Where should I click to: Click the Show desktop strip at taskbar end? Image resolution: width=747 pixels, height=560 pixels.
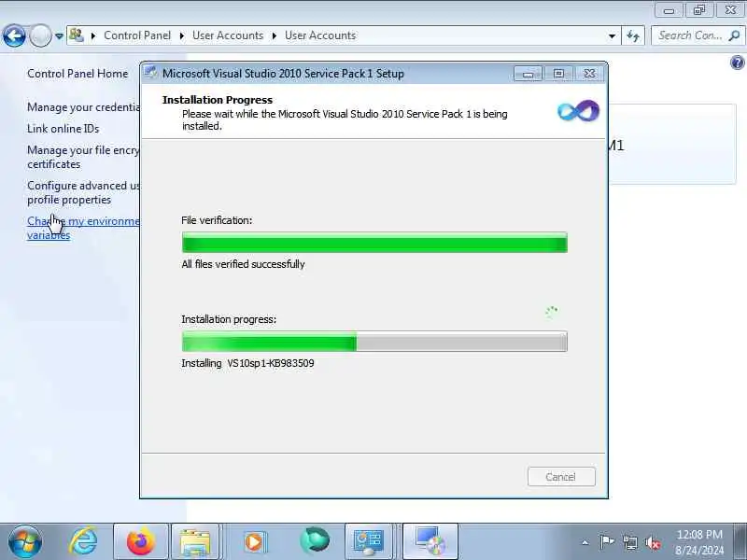(740, 542)
